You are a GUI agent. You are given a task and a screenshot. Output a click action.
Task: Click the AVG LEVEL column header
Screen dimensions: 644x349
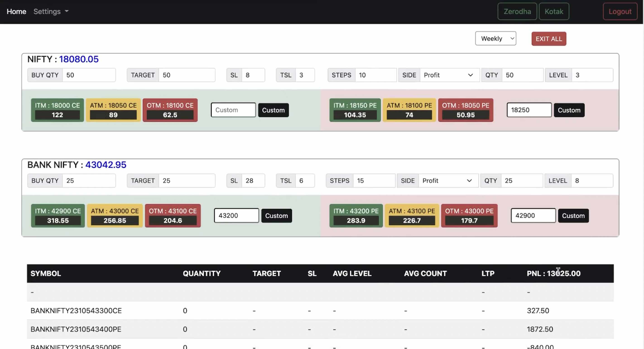click(352, 274)
